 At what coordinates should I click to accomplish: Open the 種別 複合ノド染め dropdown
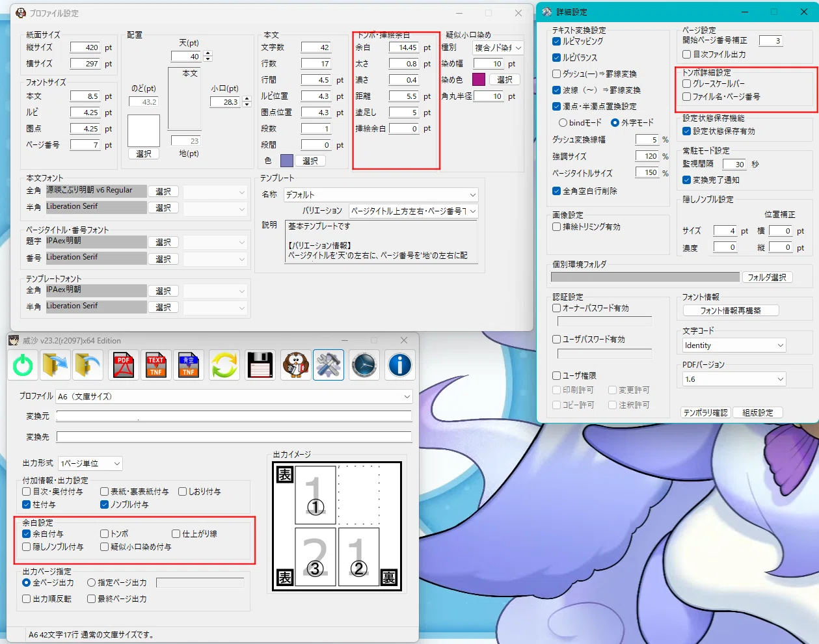(499, 47)
